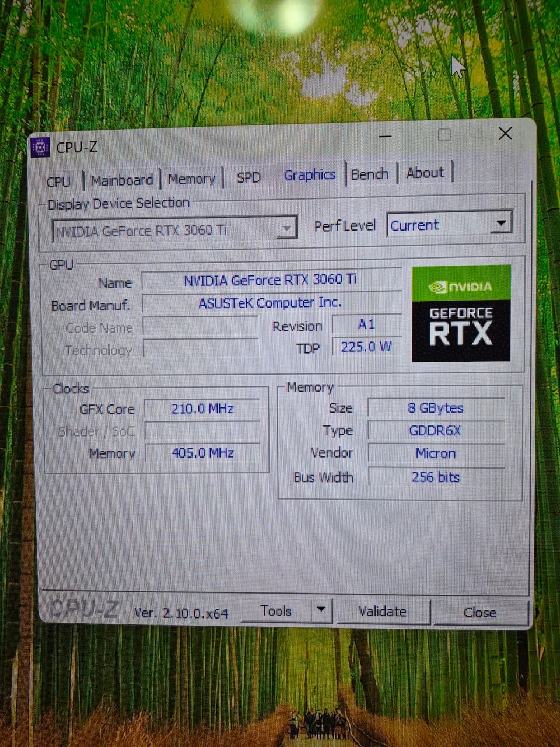The image size is (560, 747).
Task: Click the GFX Core label
Action: tap(107, 410)
